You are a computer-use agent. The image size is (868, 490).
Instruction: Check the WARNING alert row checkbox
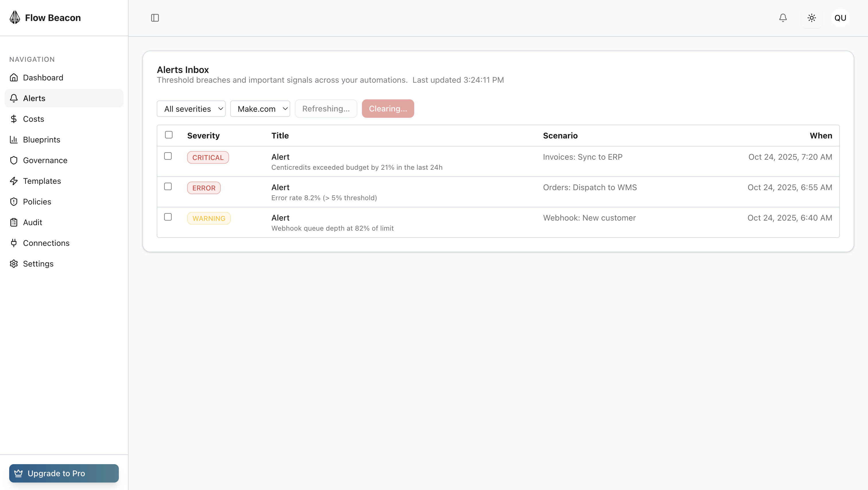coord(168,217)
